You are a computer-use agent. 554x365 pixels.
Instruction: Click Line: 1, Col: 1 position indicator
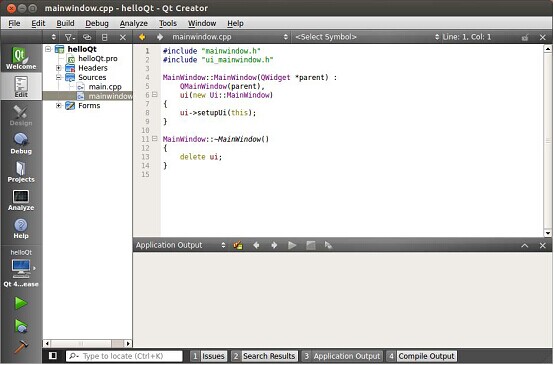tap(466, 37)
